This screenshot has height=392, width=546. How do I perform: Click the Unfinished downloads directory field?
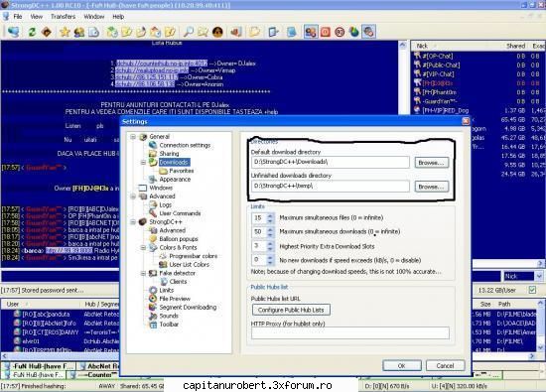(x=331, y=186)
